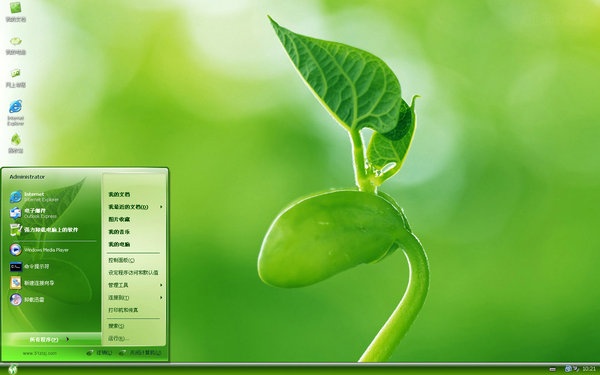Choose 运行(R)... run command entry
The width and height of the screenshot is (600, 375).
(x=118, y=338)
